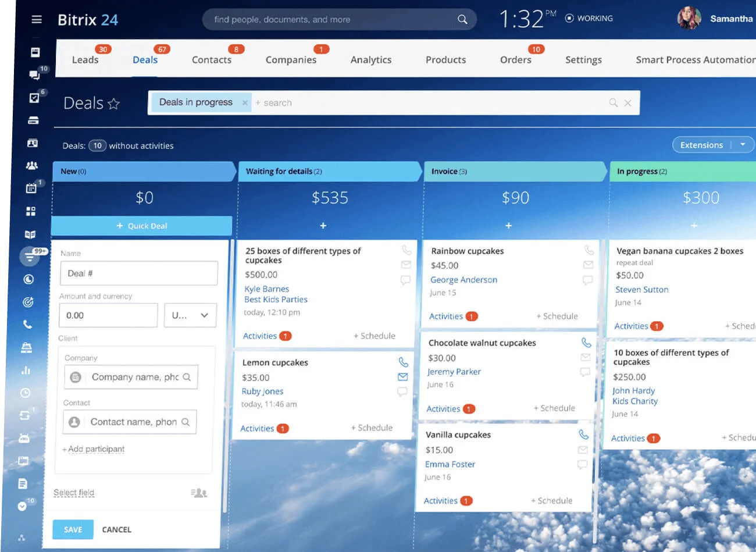The image size is (756, 552).
Task: Select the Products tab
Action: (x=445, y=60)
